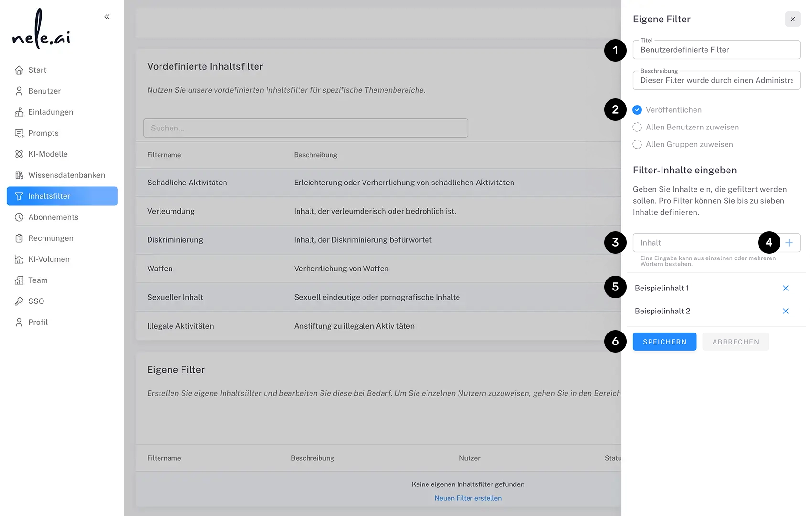Click the Profil person icon

click(x=19, y=322)
